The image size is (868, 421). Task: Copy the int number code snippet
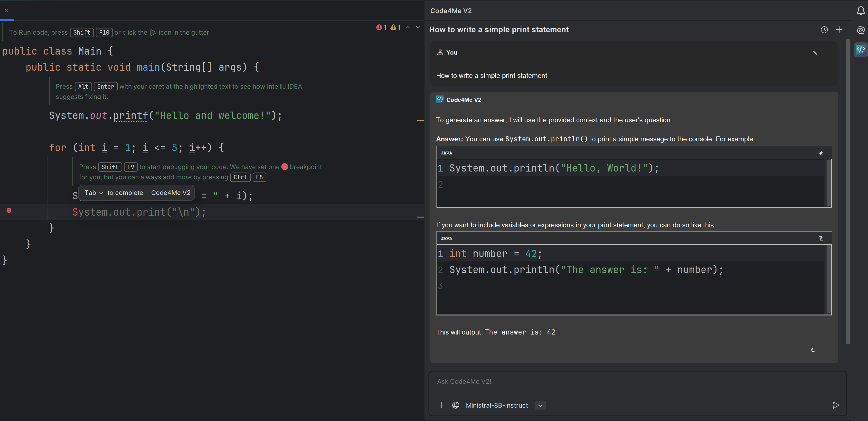pos(821,238)
